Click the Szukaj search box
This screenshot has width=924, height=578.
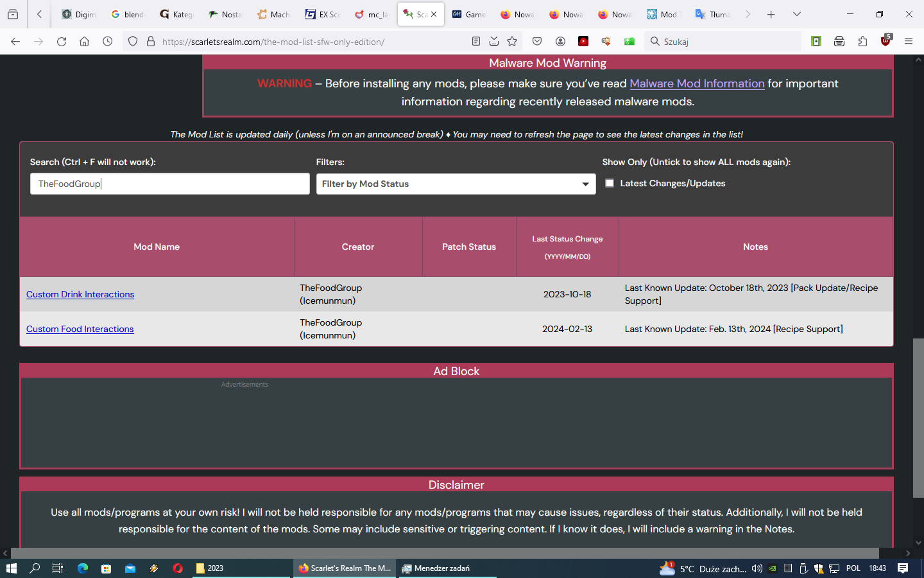(x=723, y=41)
